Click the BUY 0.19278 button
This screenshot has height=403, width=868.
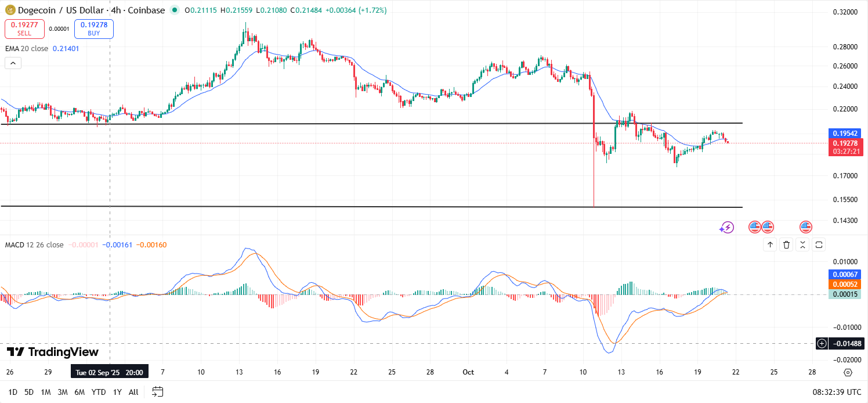tap(94, 29)
